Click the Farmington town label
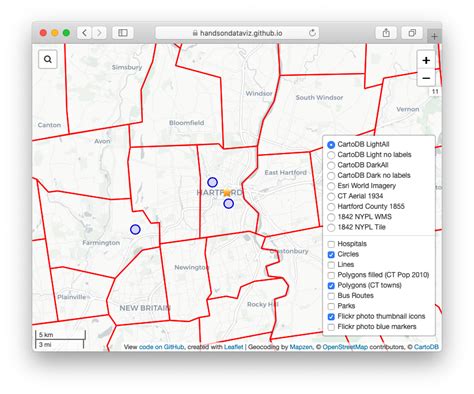Screen dimensions: 474x394 [101, 243]
